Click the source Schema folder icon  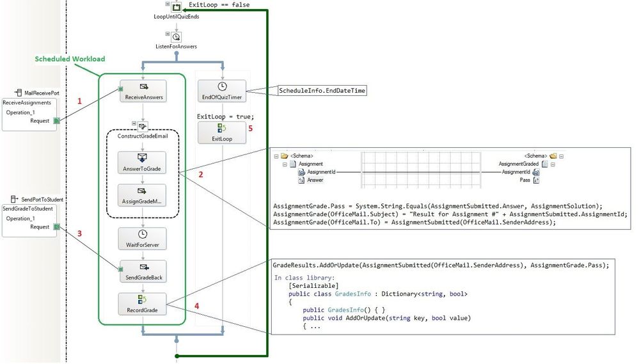[284, 155]
